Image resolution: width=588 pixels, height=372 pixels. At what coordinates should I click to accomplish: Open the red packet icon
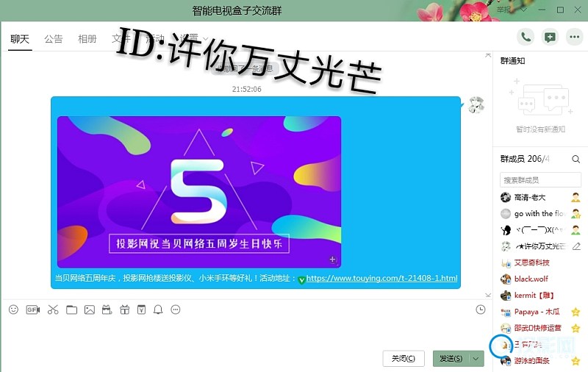click(141, 310)
